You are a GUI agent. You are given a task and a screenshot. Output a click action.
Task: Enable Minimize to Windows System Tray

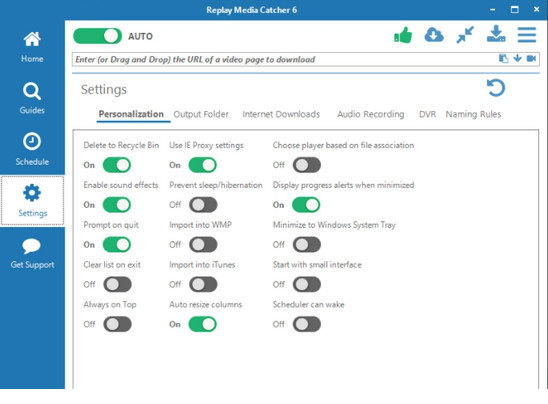click(307, 245)
